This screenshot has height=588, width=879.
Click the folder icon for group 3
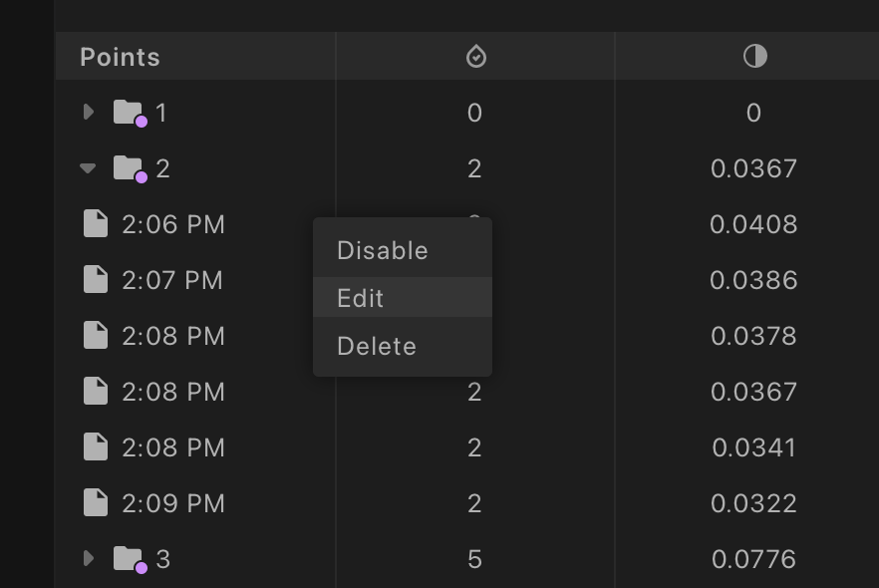tap(129, 559)
